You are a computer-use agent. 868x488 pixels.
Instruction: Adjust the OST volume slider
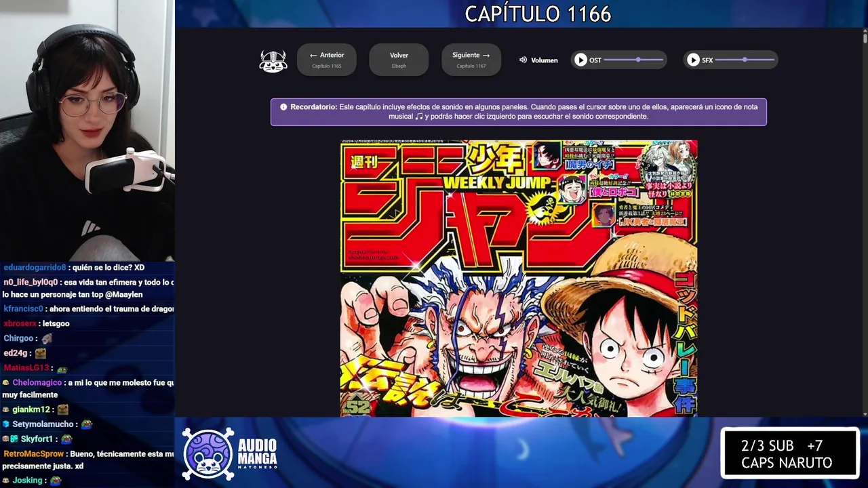[633, 60]
